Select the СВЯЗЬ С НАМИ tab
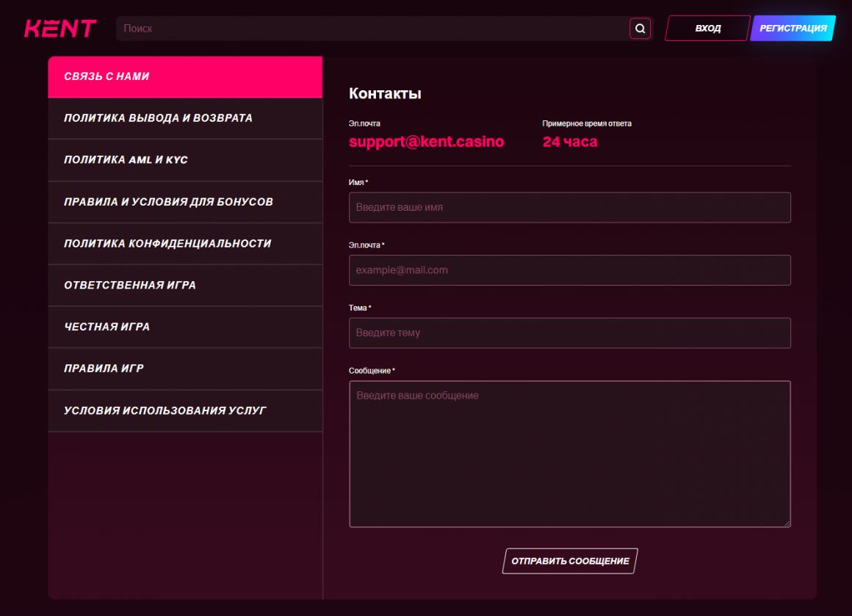 (x=185, y=76)
